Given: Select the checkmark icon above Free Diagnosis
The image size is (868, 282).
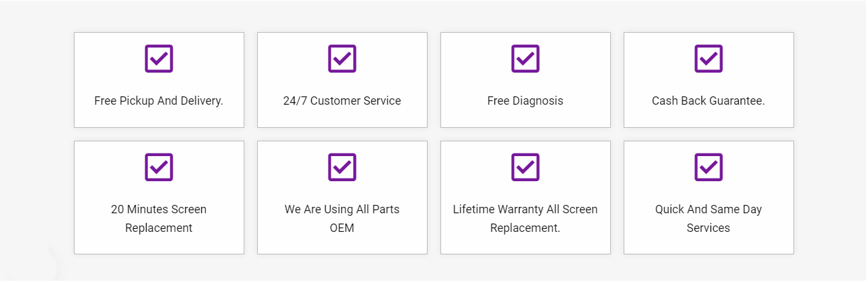Looking at the screenshot, I should (x=525, y=58).
